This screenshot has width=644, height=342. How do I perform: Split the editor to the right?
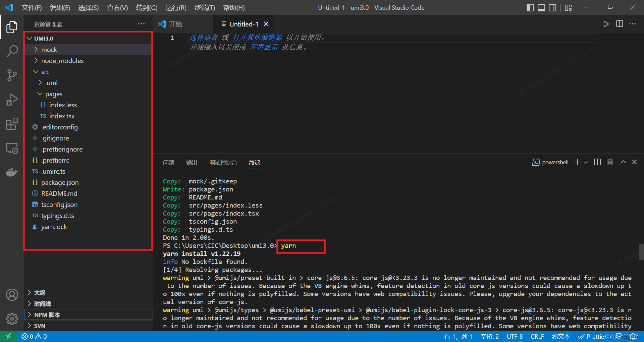coord(620,24)
